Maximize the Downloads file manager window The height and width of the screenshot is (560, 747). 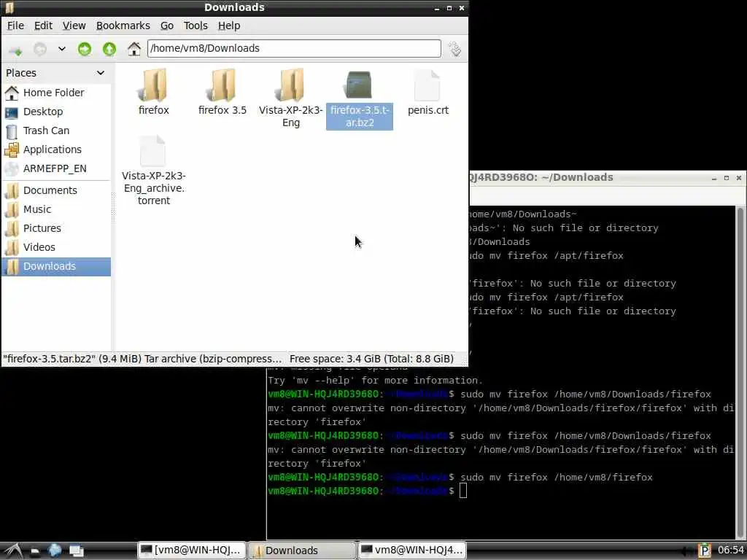click(x=449, y=8)
